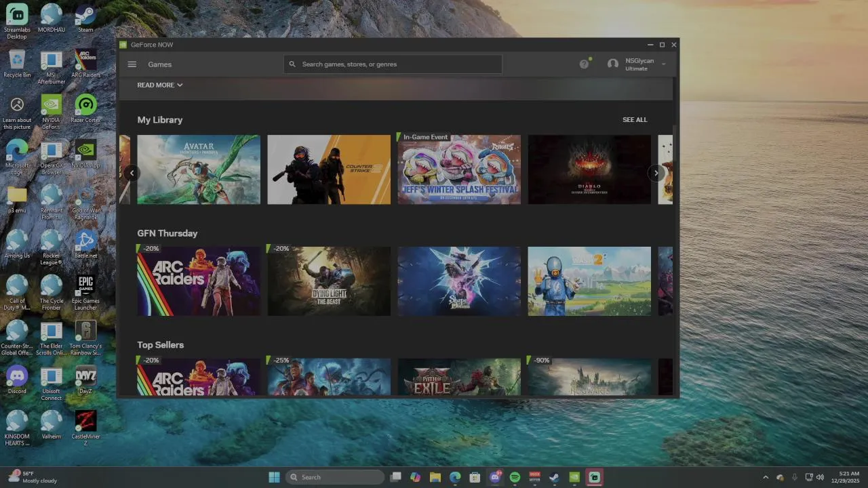Open Avatar Frontiers of Pandora tile
The height and width of the screenshot is (488, 868).
tap(199, 169)
